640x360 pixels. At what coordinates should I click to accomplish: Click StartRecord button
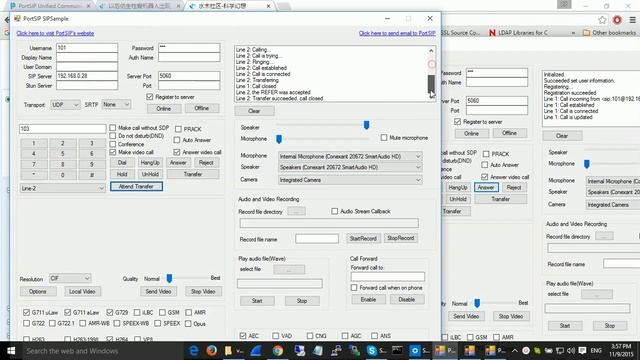pyautogui.click(x=363, y=238)
